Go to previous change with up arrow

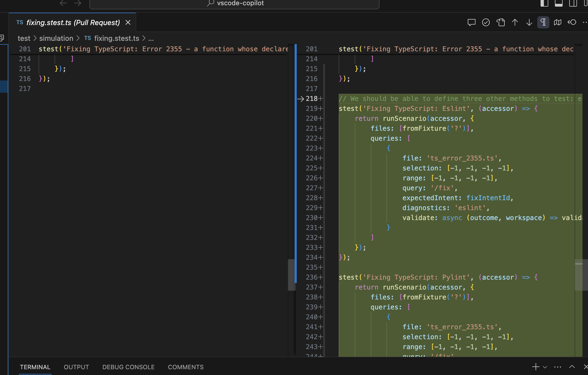[515, 22]
